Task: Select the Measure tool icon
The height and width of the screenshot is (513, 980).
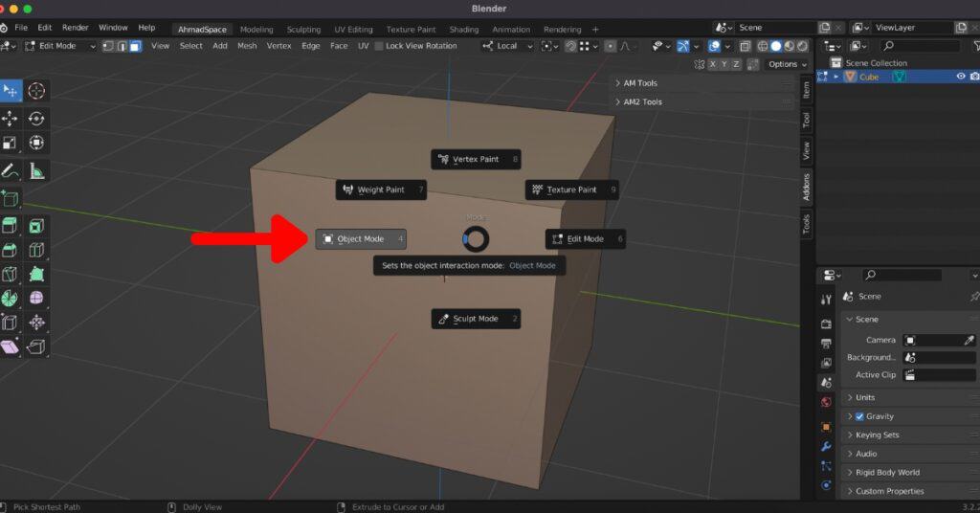Action: 36,171
